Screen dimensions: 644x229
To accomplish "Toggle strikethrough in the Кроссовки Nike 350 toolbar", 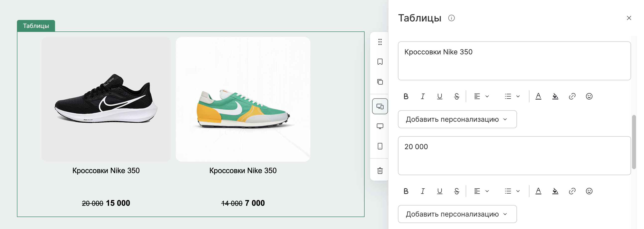I will coord(456,97).
